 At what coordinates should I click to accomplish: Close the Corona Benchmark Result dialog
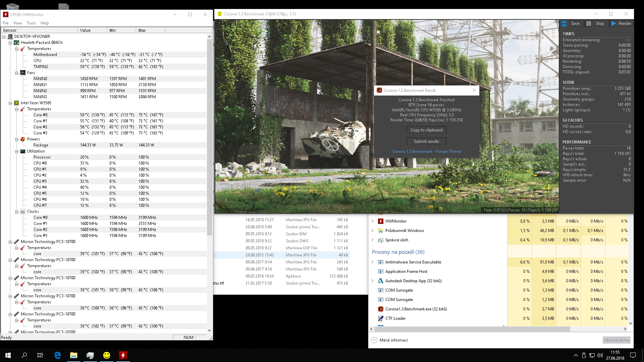(x=474, y=90)
